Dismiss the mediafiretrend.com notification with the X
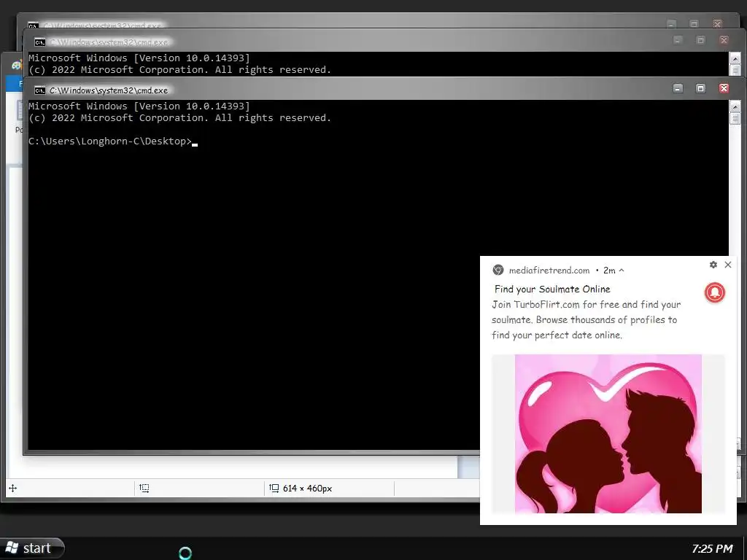Screen dimensions: 747x560 point(728,265)
